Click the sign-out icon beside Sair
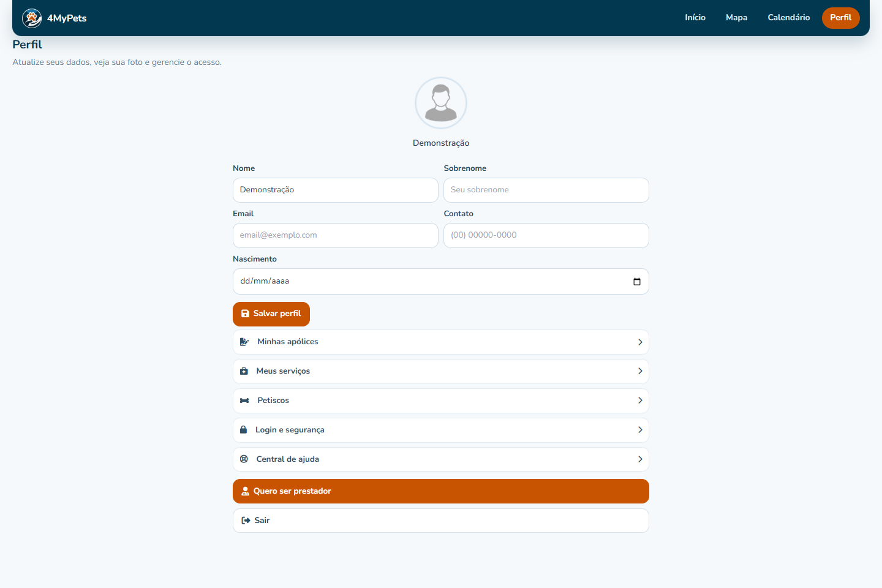This screenshot has width=882, height=588. (x=246, y=521)
